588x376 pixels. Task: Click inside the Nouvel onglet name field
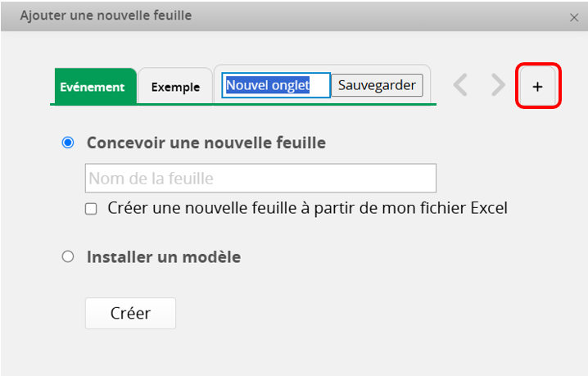[x=275, y=85]
